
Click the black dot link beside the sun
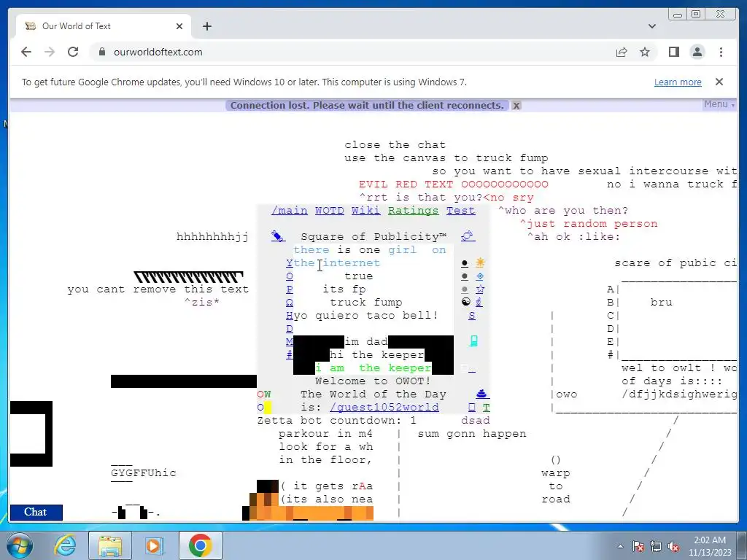click(x=465, y=263)
